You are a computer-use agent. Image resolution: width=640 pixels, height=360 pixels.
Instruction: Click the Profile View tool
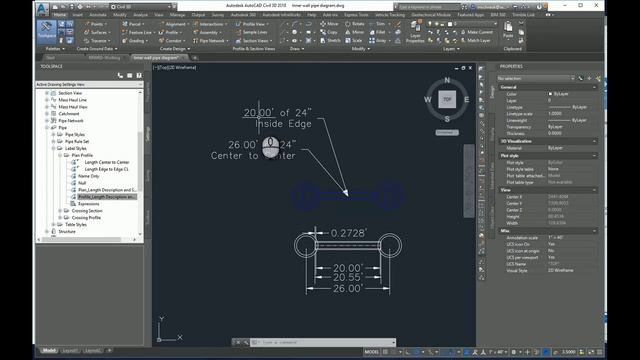[251, 24]
